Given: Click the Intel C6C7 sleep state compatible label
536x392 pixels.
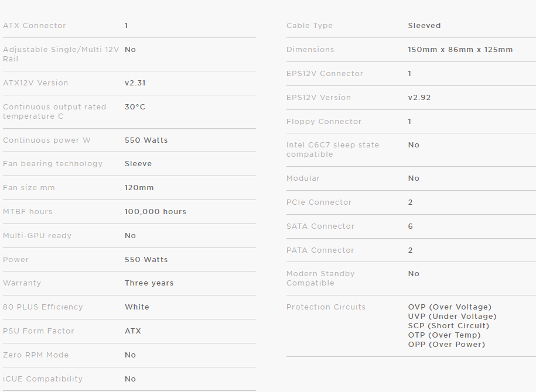Looking at the screenshot, I should click(333, 150).
